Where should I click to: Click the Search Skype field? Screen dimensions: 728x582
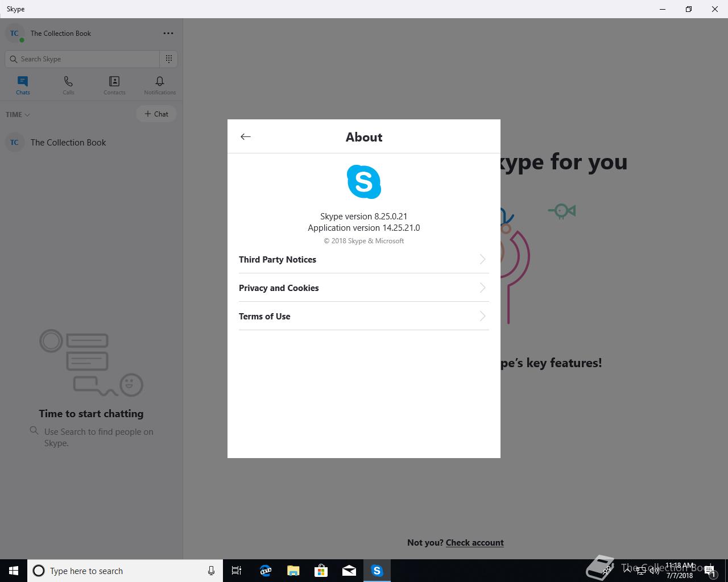[82, 59]
